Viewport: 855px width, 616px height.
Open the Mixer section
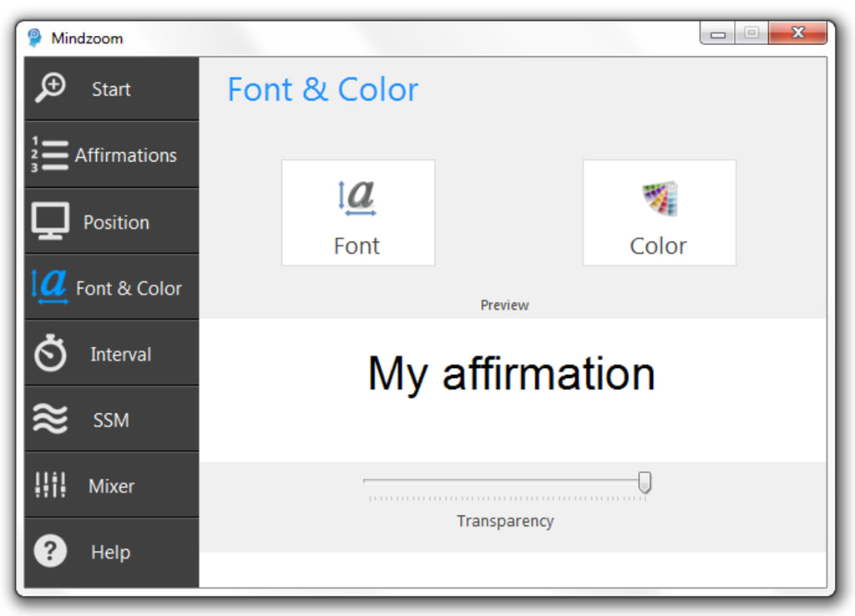click(x=111, y=485)
